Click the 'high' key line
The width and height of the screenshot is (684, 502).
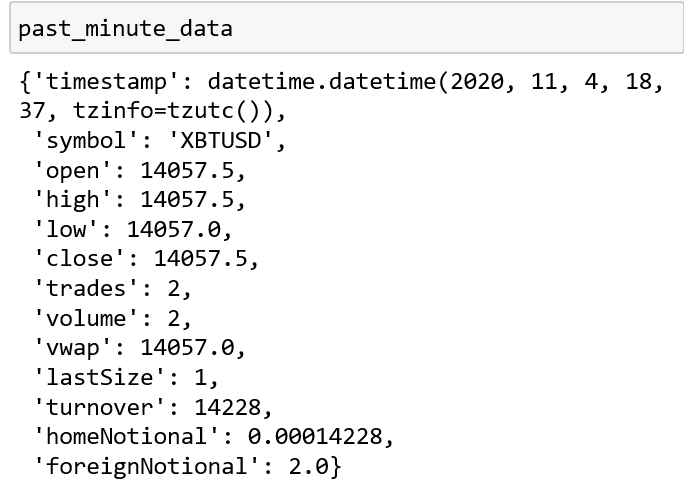140,200
